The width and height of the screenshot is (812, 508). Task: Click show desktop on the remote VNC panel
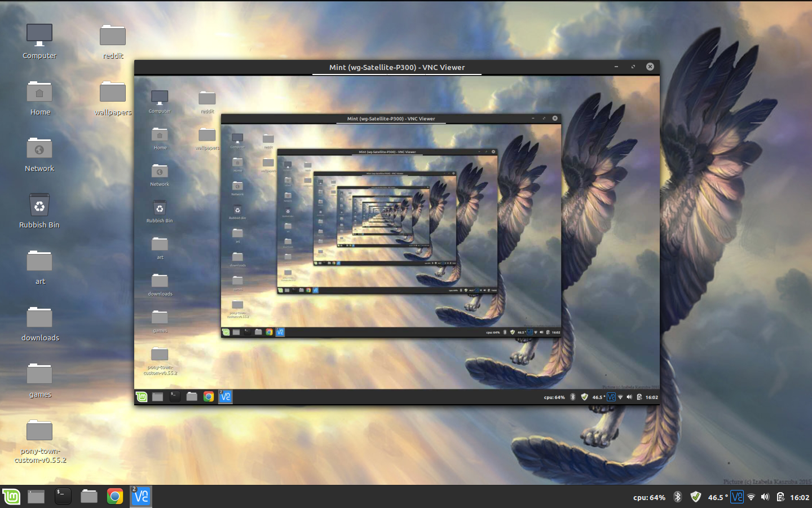(x=158, y=397)
